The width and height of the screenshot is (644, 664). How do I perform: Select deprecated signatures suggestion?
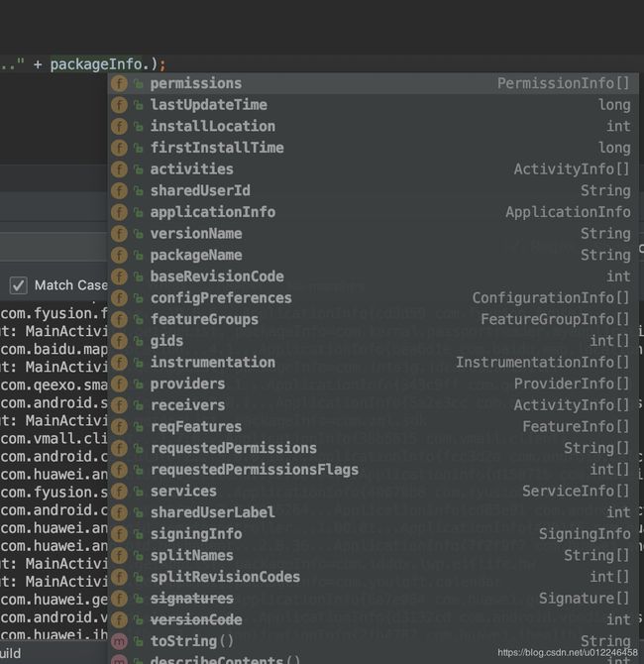pos(373,599)
